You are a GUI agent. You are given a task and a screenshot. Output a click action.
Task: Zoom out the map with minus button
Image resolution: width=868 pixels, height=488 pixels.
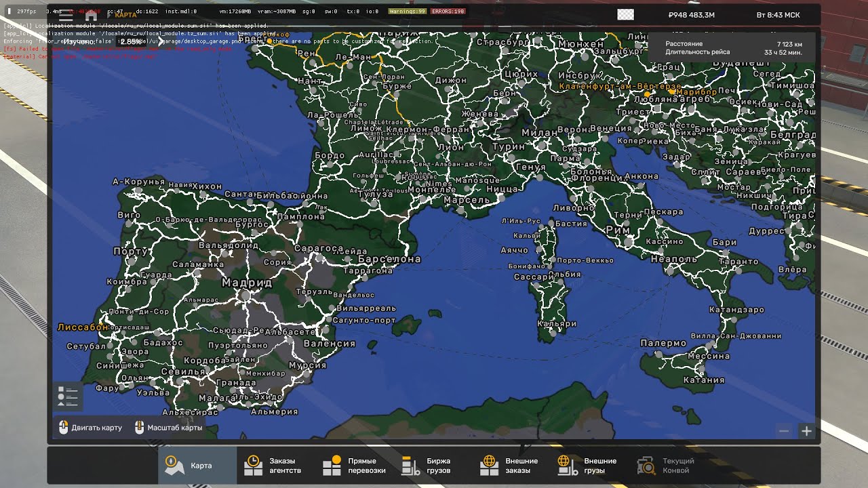coord(784,431)
